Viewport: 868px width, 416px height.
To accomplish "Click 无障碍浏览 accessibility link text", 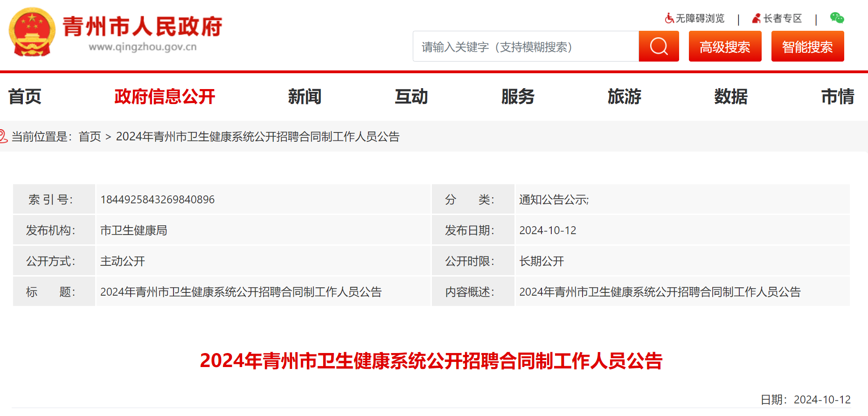I will click(x=700, y=18).
